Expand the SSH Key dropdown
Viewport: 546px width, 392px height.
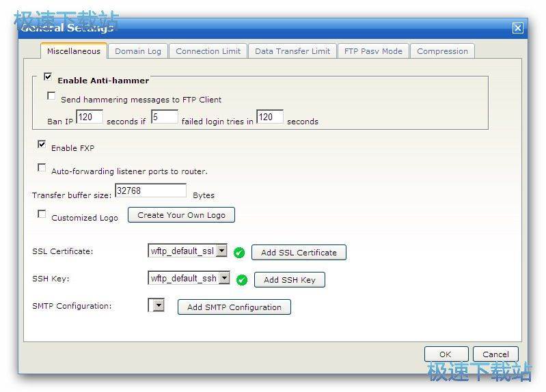[x=224, y=278]
